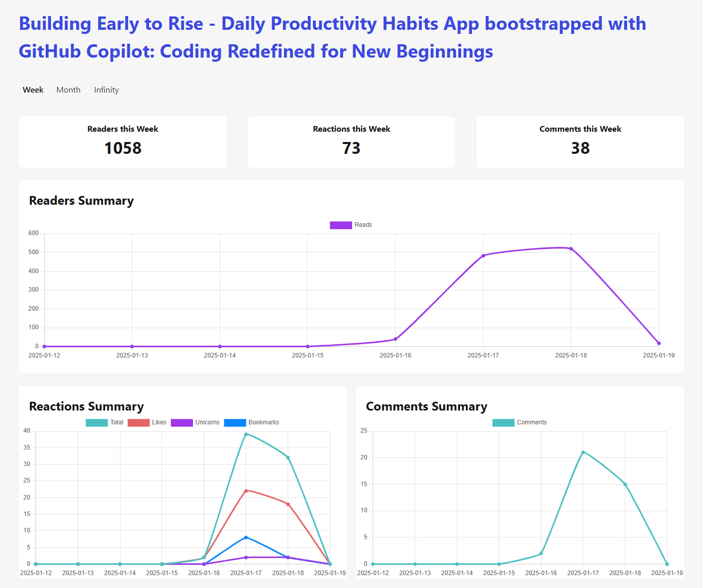This screenshot has width=703, height=588.
Task: Click Comments point on 2025-01-16
Action: (541, 553)
